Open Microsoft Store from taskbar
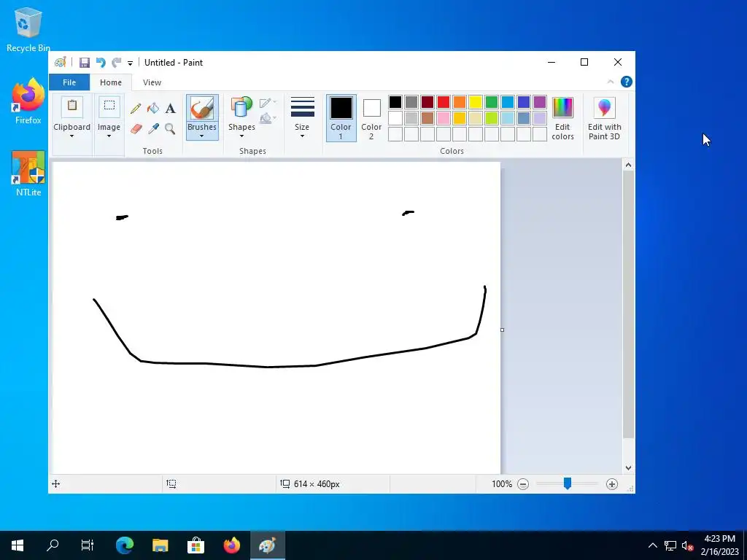The width and height of the screenshot is (747, 560). coord(196,545)
